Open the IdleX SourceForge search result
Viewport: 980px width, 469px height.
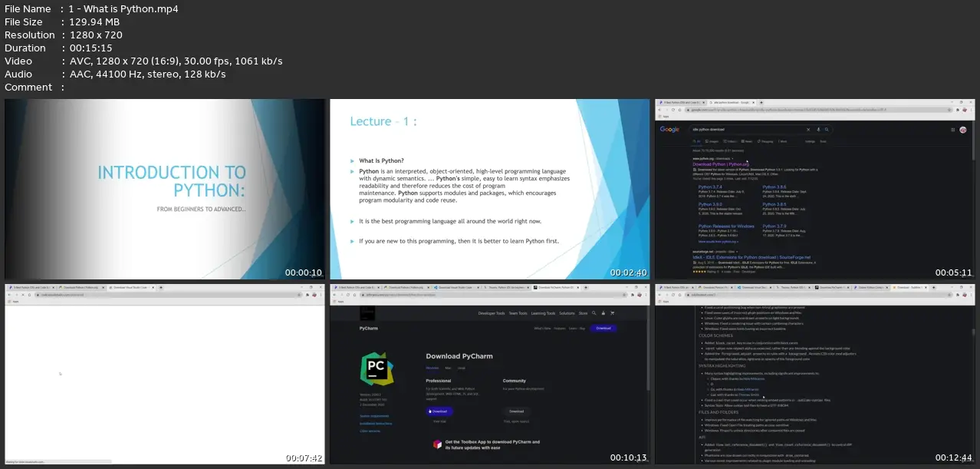pyautogui.click(x=751, y=257)
